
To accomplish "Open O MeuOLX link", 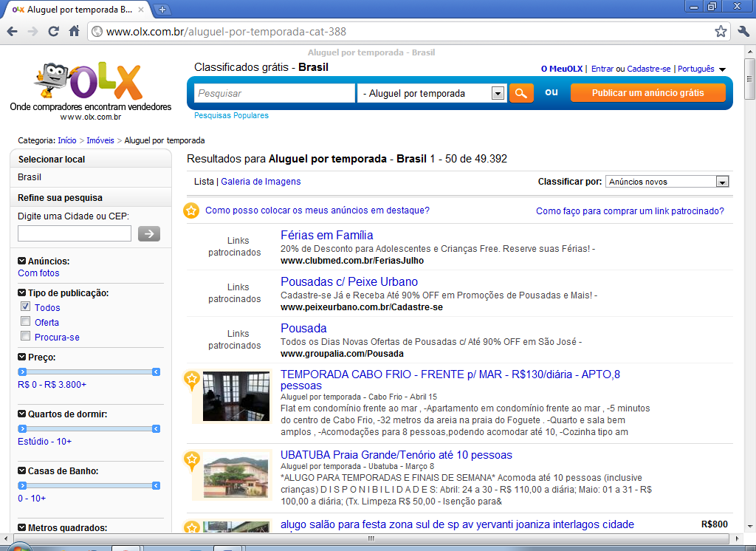I will 562,69.
